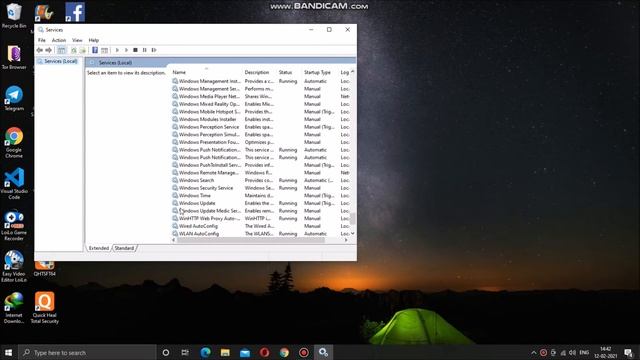Open File Explorer from the taskbar
Screen dimensions: 640x360
(x=225, y=353)
